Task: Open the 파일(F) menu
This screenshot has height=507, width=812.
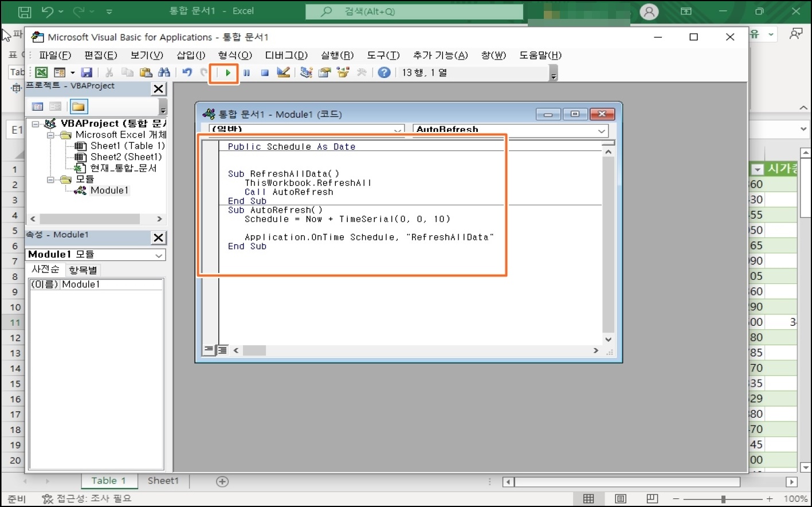Action: 55,55
